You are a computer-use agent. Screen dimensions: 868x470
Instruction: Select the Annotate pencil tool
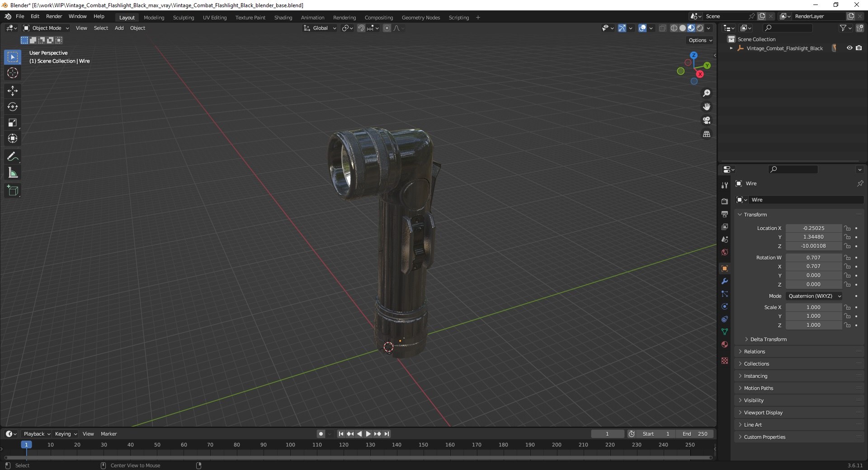click(x=13, y=157)
